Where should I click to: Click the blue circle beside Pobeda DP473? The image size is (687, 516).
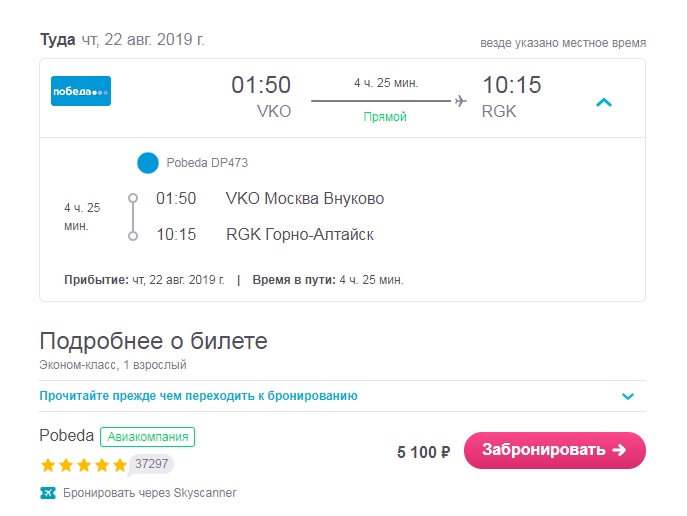[148, 163]
